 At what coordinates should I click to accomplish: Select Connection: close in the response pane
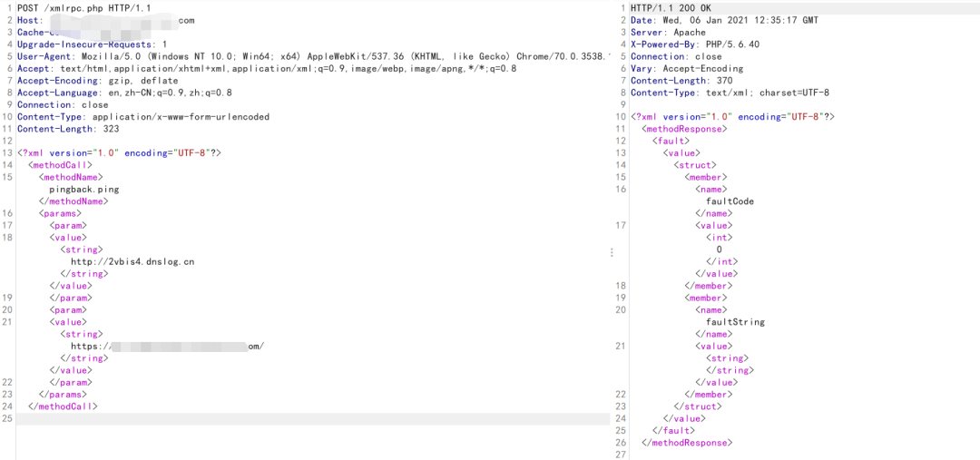[x=676, y=57]
